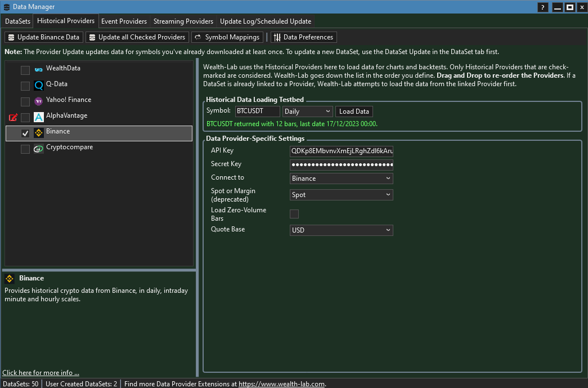The image size is (588, 388).
Task: Click the Q-Data provider icon
Action: click(39, 85)
